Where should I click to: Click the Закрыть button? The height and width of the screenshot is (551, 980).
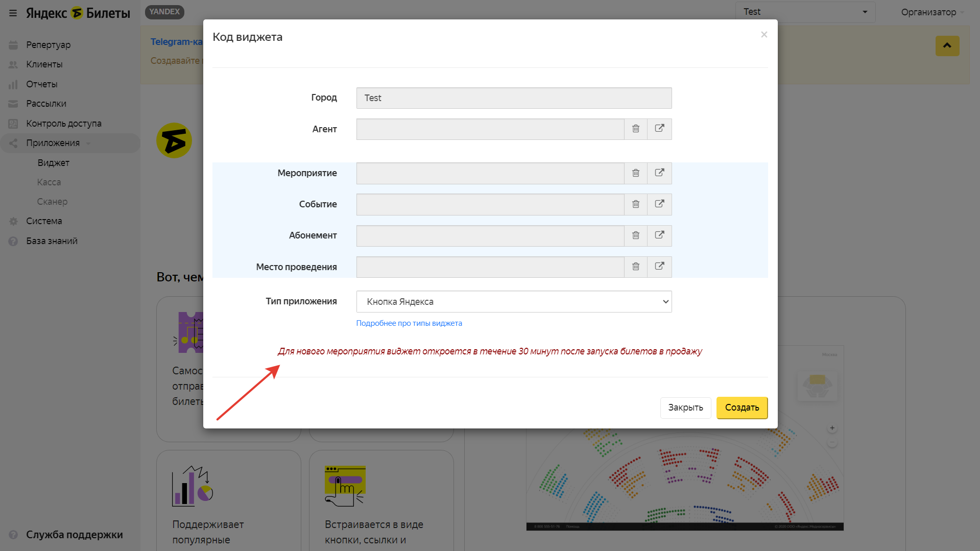pos(685,408)
